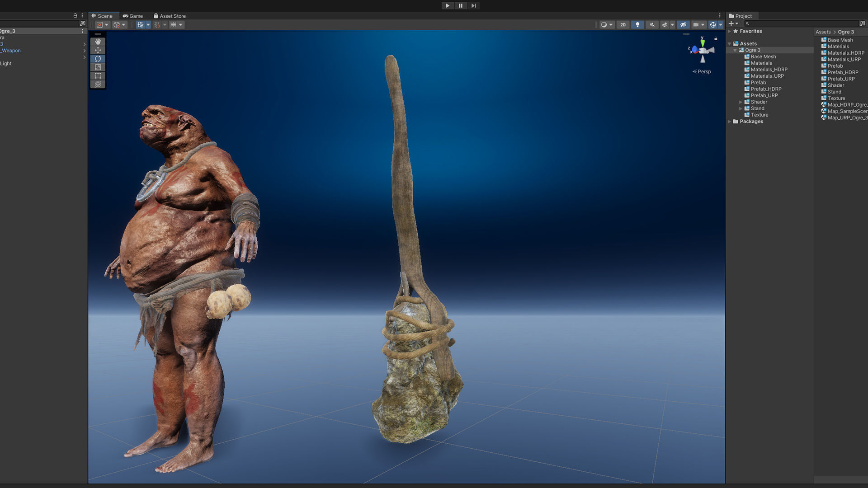
Task: Select the Rect tool
Action: click(98, 76)
